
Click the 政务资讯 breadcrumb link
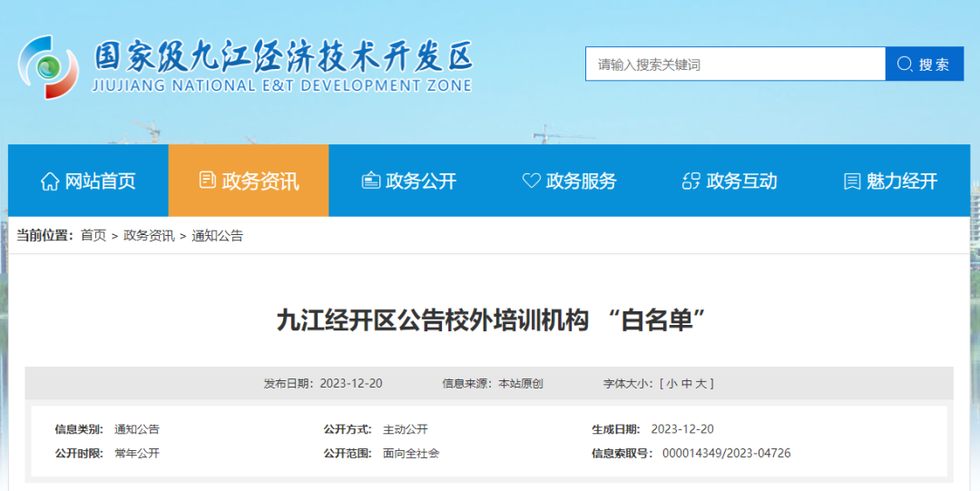149,236
